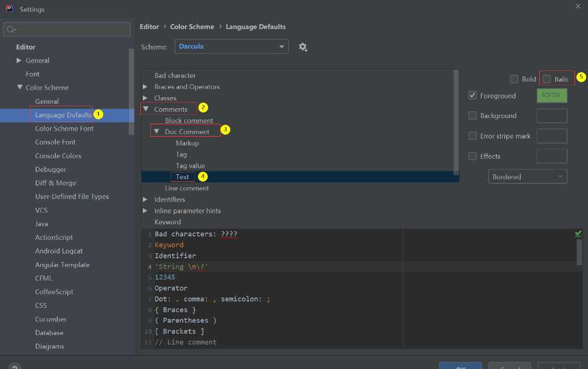Click the IntelliJ app icon in title bar
588x369 pixels.
[x=9, y=9]
